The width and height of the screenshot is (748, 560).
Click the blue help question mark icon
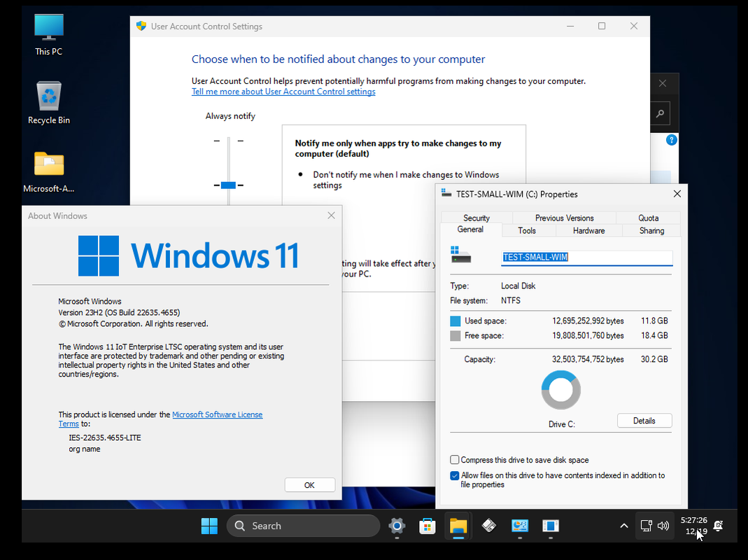(x=671, y=140)
